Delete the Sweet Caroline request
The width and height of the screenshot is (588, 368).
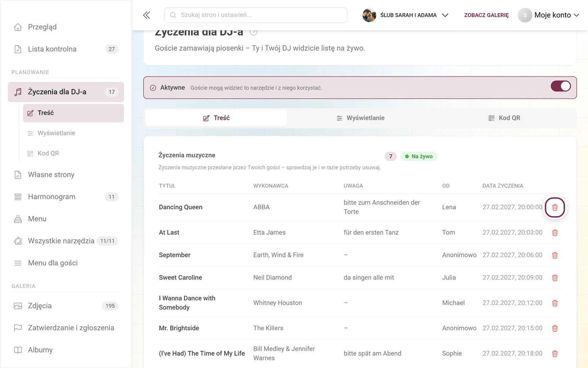(x=555, y=278)
